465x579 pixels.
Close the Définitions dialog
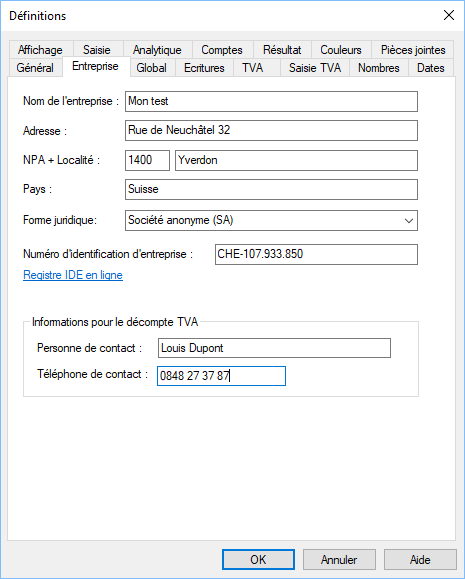449,15
